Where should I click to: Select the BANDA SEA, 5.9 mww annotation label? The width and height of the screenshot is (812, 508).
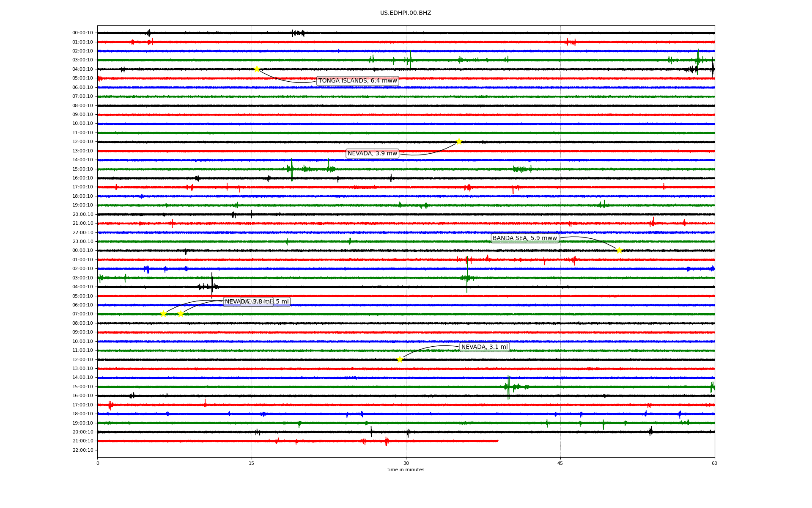(525, 238)
